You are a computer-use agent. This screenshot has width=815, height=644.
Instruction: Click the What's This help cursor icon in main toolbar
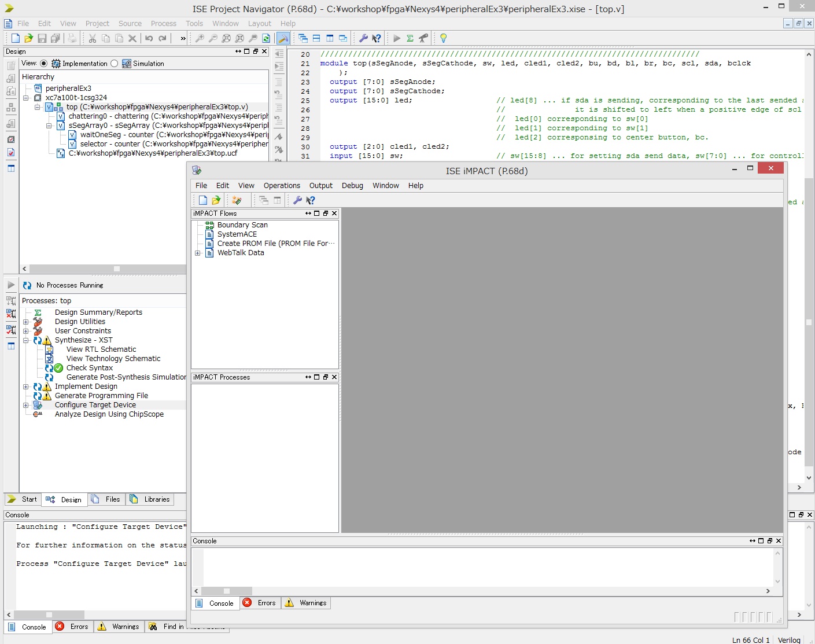[x=377, y=38]
